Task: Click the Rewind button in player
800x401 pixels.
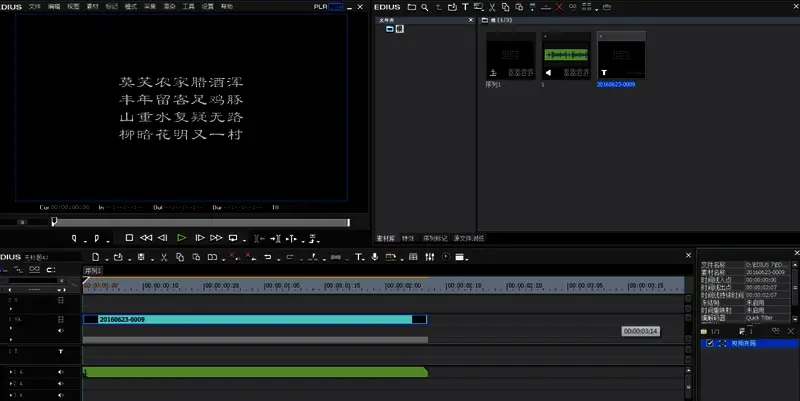Action: point(146,238)
